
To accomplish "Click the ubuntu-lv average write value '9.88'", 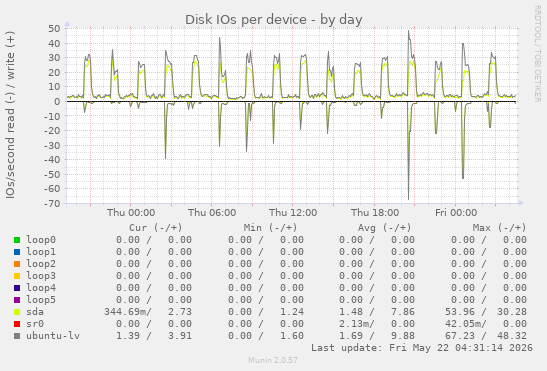I will coord(403,336).
